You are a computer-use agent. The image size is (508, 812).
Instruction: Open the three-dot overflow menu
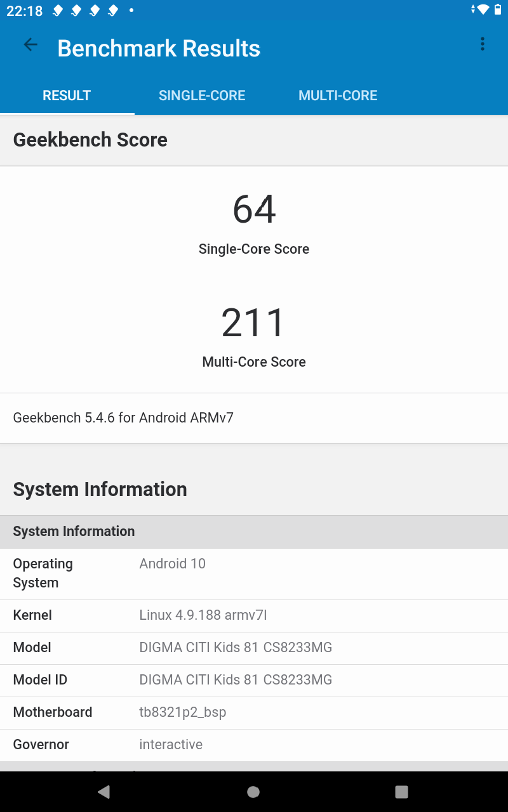click(x=483, y=44)
